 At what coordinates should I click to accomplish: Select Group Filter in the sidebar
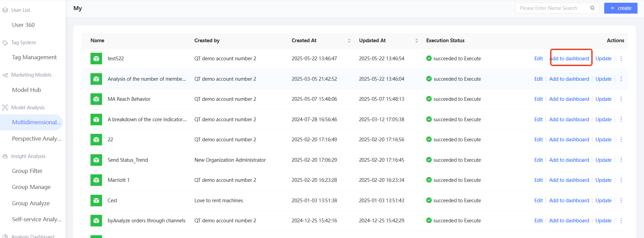27,171
